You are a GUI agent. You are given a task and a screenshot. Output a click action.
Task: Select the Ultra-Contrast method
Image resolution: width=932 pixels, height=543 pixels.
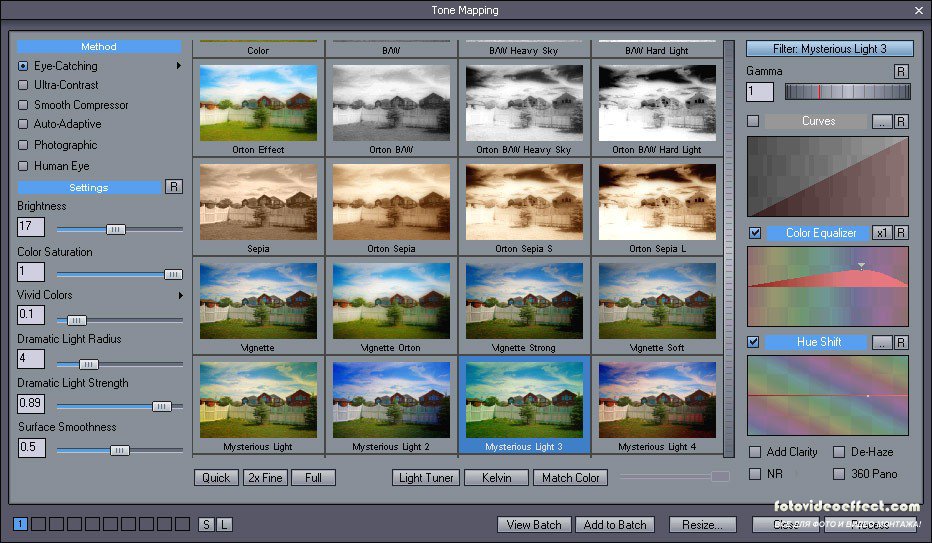23,85
